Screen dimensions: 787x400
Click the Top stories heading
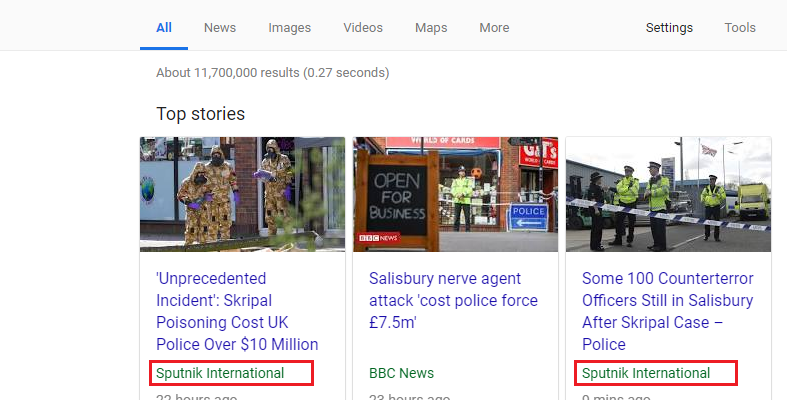tap(200, 114)
